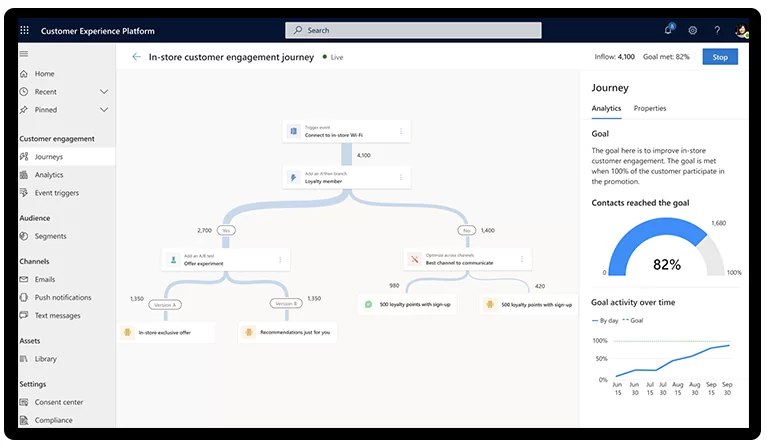Image resolution: width=767 pixels, height=448 pixels.
Task: Click the help question mark icon
Action: click(717, 30)
